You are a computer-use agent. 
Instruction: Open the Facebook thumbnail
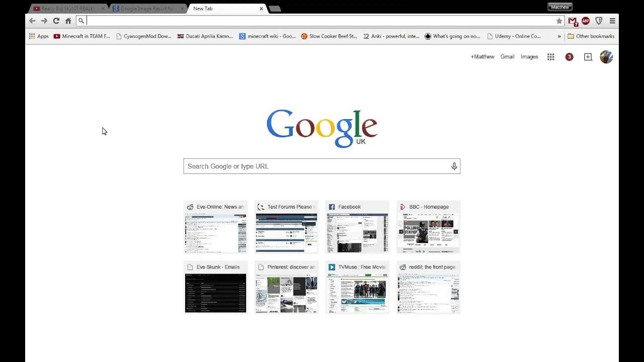coord(357,227)
